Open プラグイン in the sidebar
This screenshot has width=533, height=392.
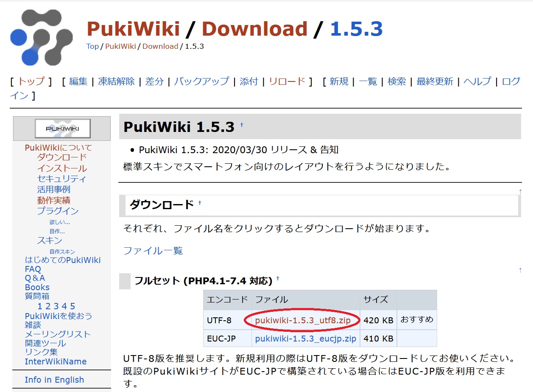(58, 211)
